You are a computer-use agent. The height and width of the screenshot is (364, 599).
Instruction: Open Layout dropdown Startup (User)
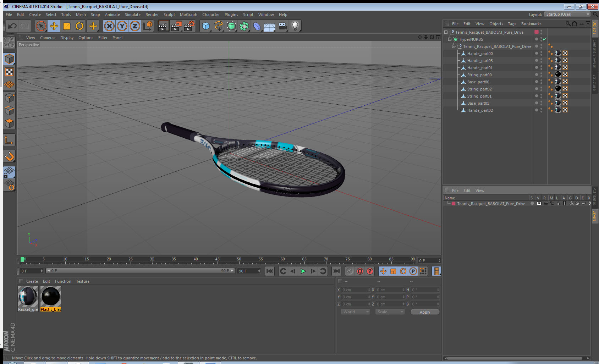coord(568,14)
